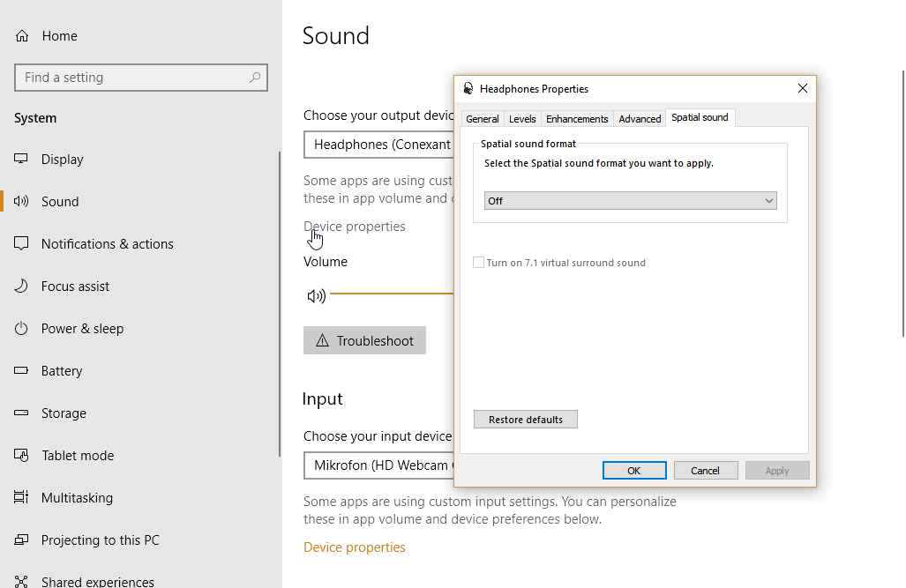This screenshot has width=906, height=588.
Task: Mute using the volume speaker icon
Action: tap(316, 296)
